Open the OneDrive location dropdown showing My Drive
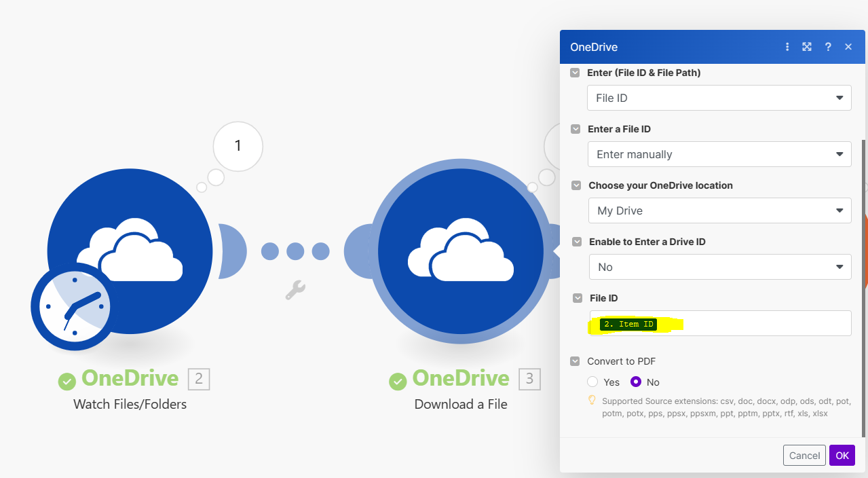 tap(719, 210)
